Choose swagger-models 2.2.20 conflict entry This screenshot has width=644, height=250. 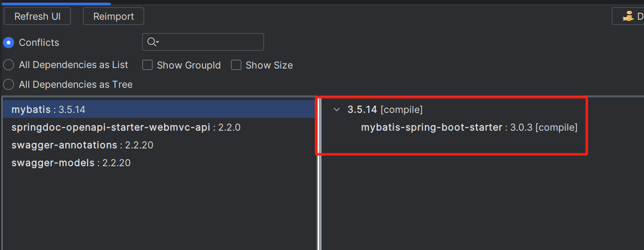coord(159,163)
